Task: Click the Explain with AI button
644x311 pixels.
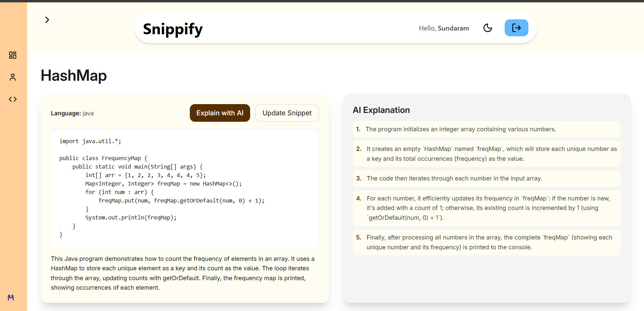Action: 220,113
